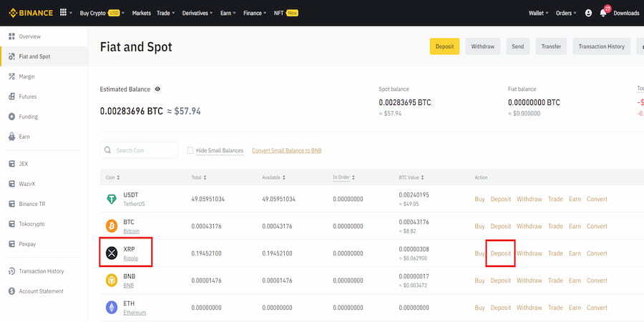
Task: Select Futures in the sidebar
Action: point(27,97)
